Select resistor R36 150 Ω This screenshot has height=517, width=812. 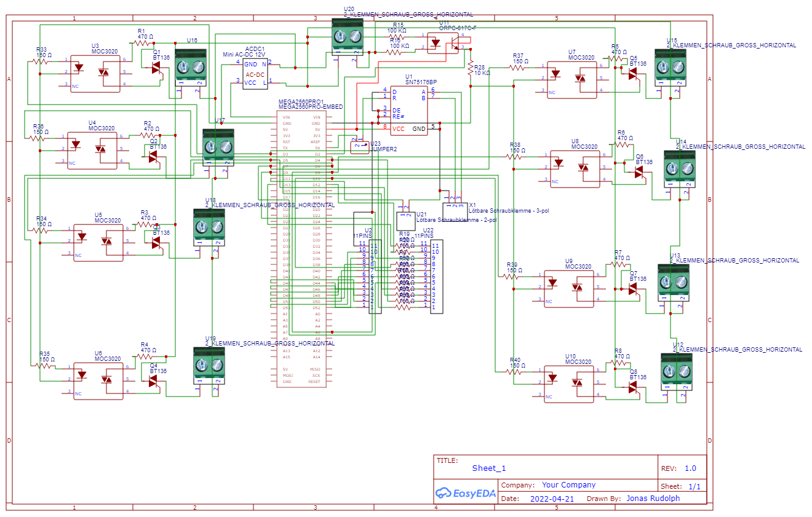[x=38, y=138]
